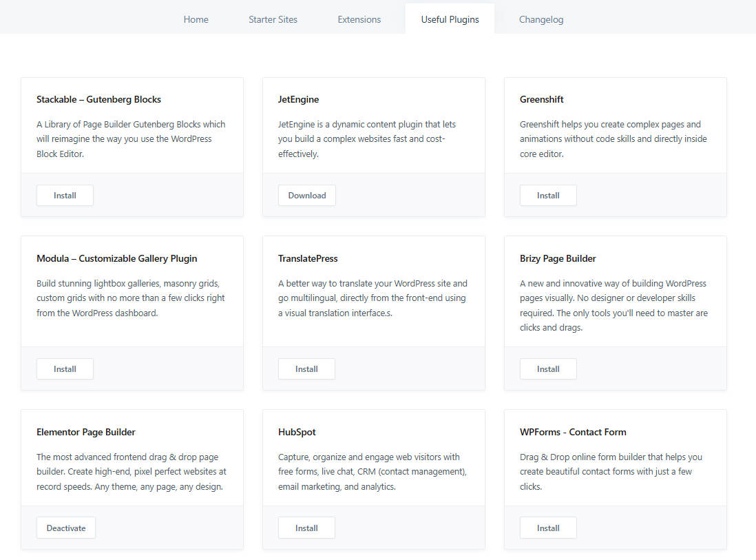Click Modula – Customizable Gallery Plugin title
The image size is (756, 560).
point(116,258)
